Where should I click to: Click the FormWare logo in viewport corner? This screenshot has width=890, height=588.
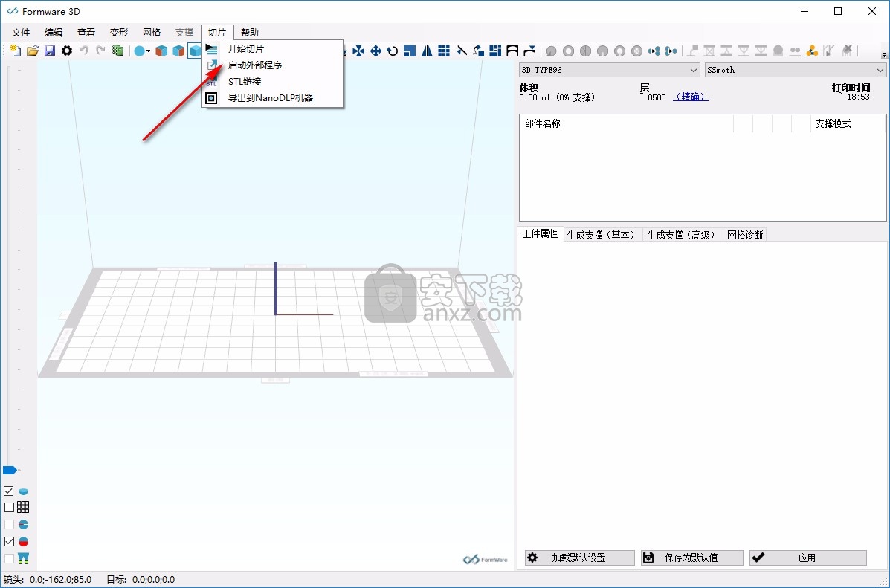486,560
